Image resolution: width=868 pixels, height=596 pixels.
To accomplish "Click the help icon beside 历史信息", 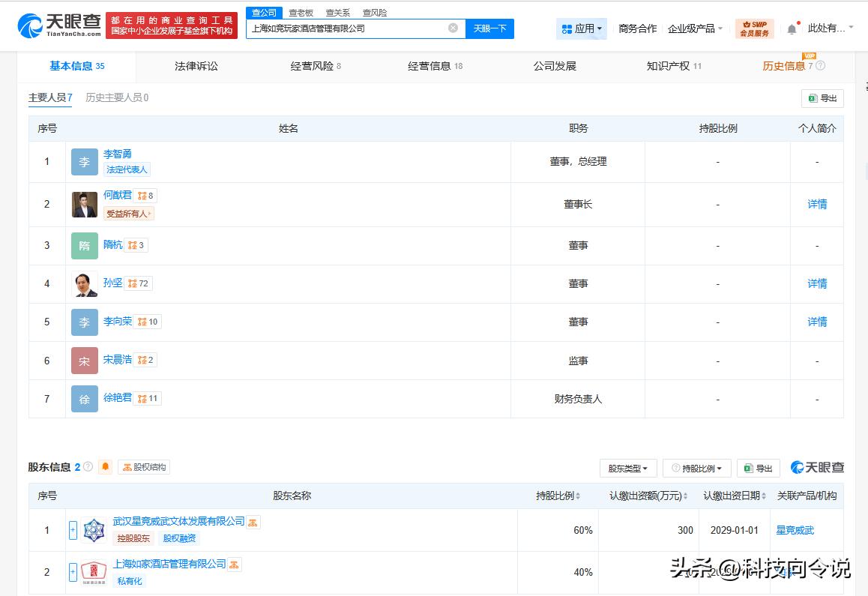I will 820,66.
